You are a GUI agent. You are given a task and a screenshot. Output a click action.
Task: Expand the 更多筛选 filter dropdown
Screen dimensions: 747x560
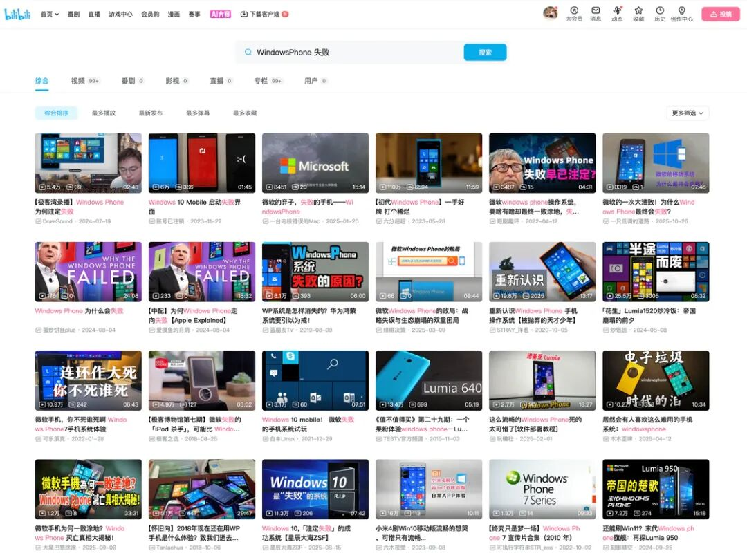[x=688, y=113]
